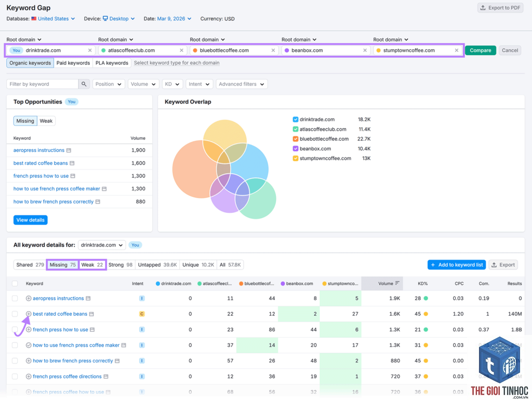Viewport: 532px width, 400px height.
Task: Open the Mar 9, 2026 date dropdown
Action: tap(174, 19)
